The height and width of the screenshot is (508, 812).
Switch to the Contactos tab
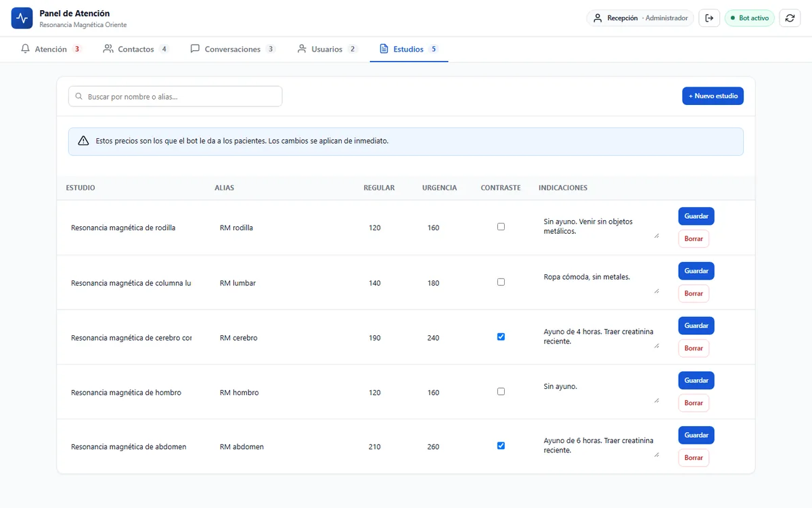pos(136,49)
